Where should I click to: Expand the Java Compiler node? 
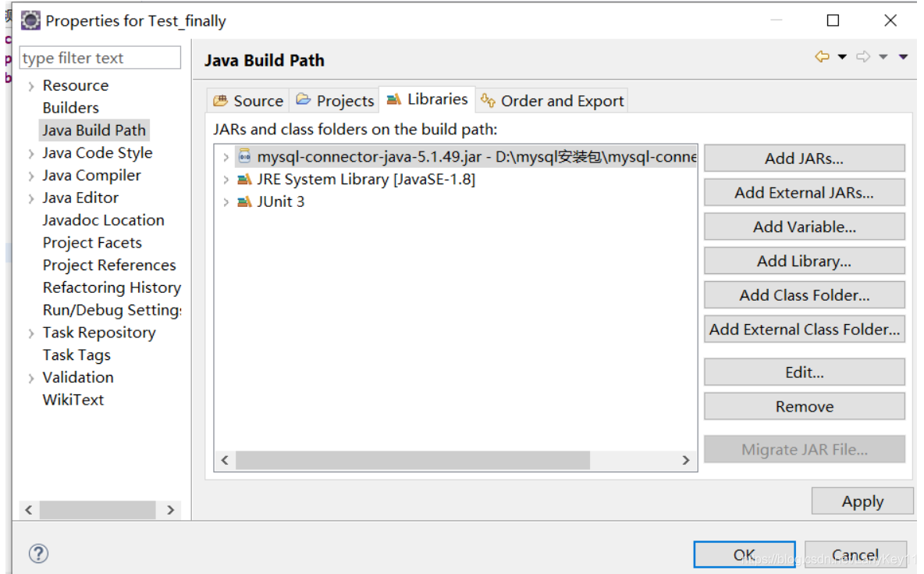31,176
